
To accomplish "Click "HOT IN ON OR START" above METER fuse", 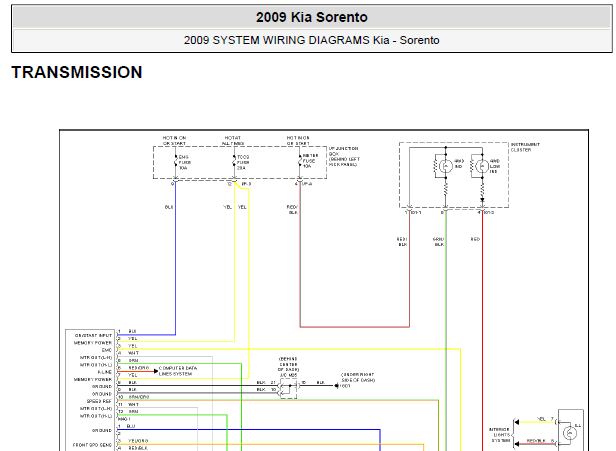I will [x=298, y=141].
